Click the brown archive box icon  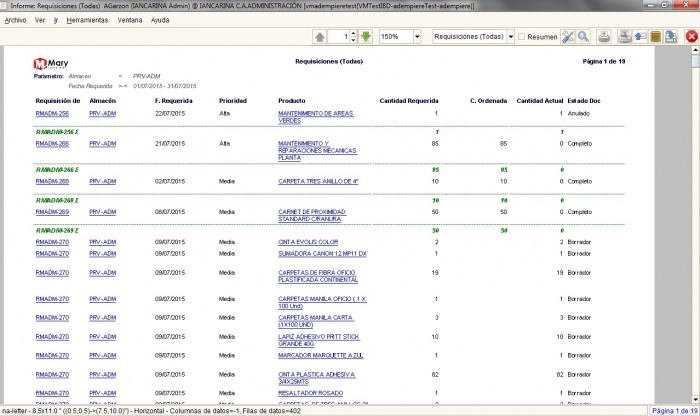[x=655, y=37]
